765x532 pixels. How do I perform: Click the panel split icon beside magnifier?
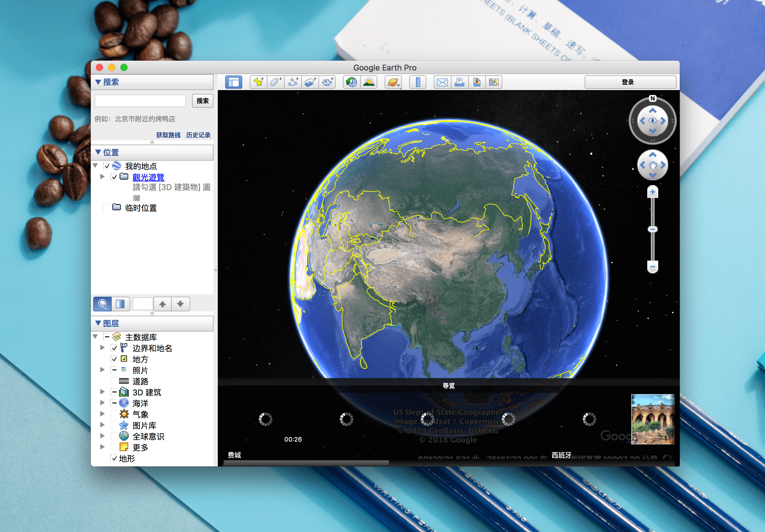tap(120, 304)
